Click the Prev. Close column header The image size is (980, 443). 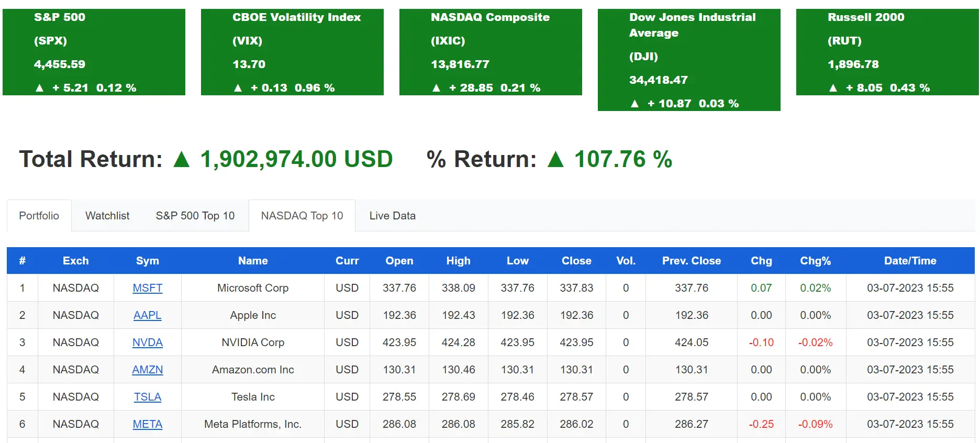(x=692, y=261)
